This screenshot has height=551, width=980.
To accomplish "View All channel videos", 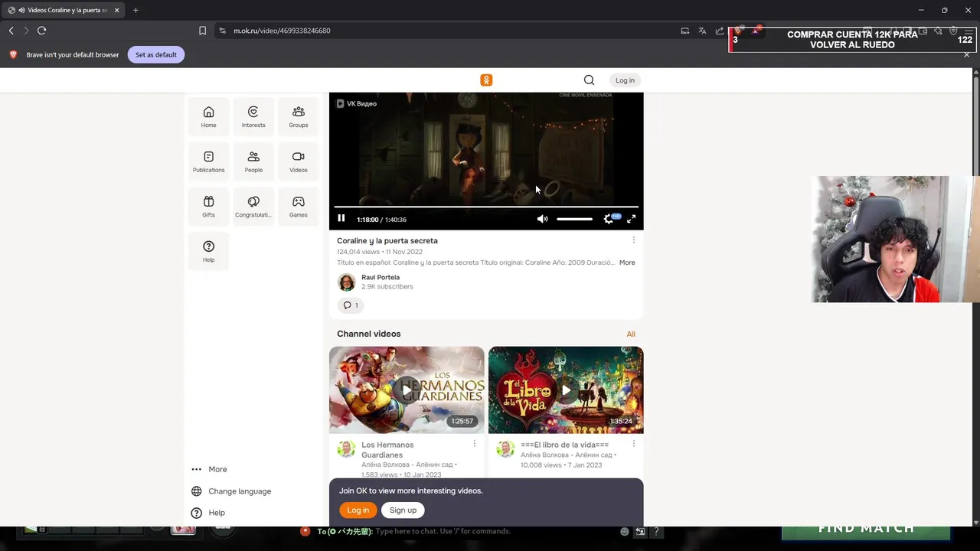I will [631, 334].
